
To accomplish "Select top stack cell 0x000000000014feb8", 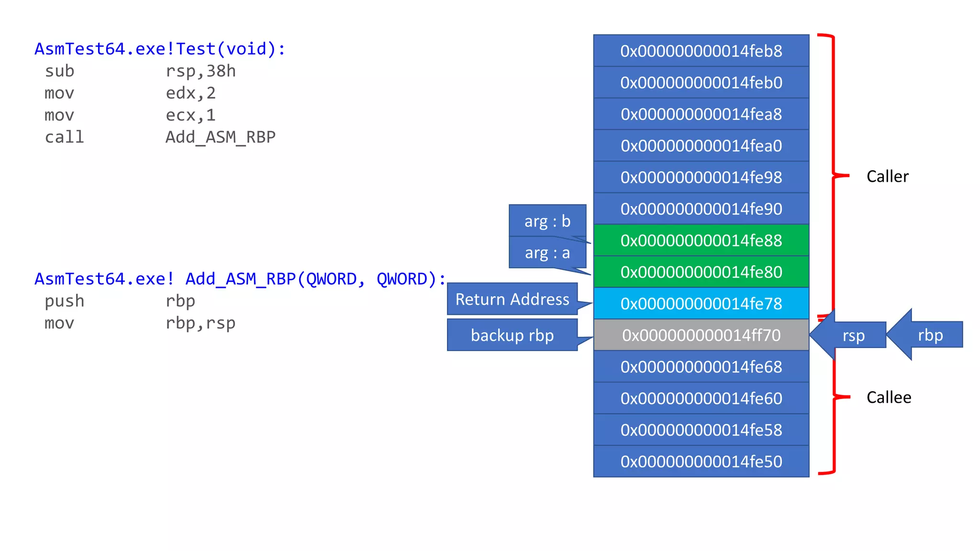I will point(701,51).
